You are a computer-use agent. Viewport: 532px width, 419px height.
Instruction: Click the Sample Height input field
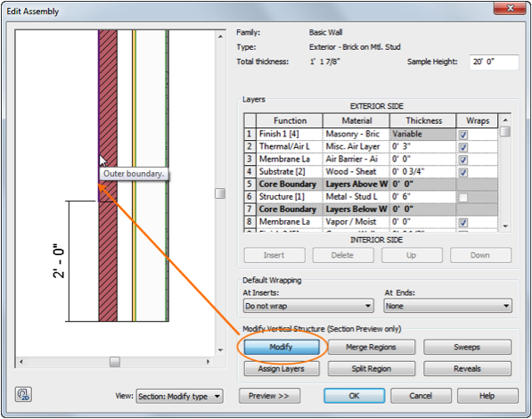pyautogui.click(x=494, y=62)
